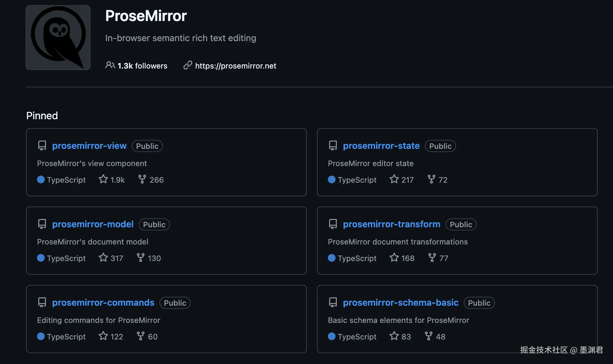The image size is (613, 364).
Task: Click the star icon showing 83 stars
Action: pyautogui.click(x=394, y=336)
